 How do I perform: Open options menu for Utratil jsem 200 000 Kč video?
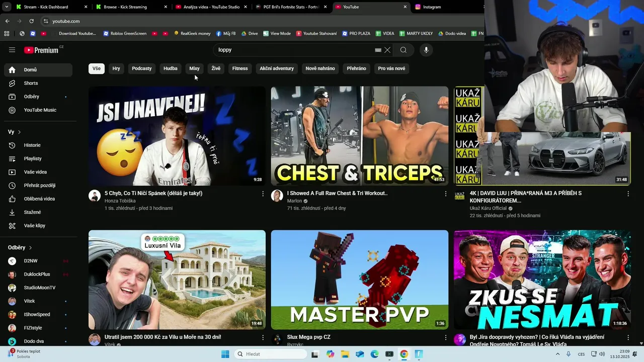click(263, 337)
